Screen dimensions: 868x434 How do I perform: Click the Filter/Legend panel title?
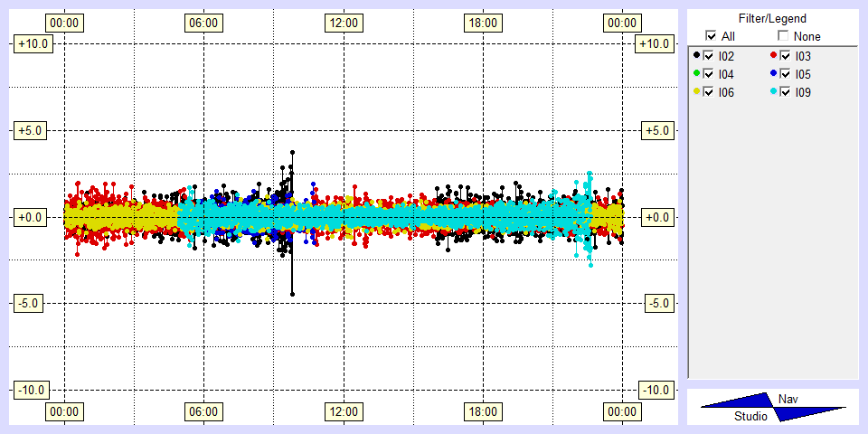(772, 18)
